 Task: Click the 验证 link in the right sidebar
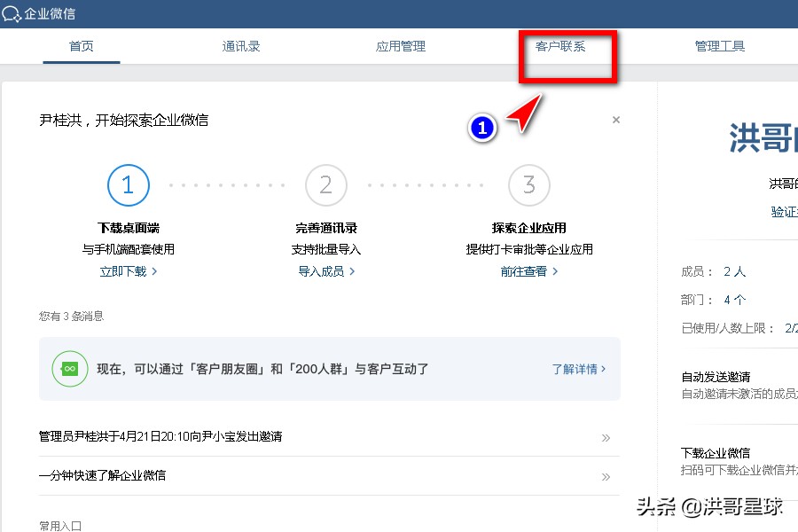point(780,212)
